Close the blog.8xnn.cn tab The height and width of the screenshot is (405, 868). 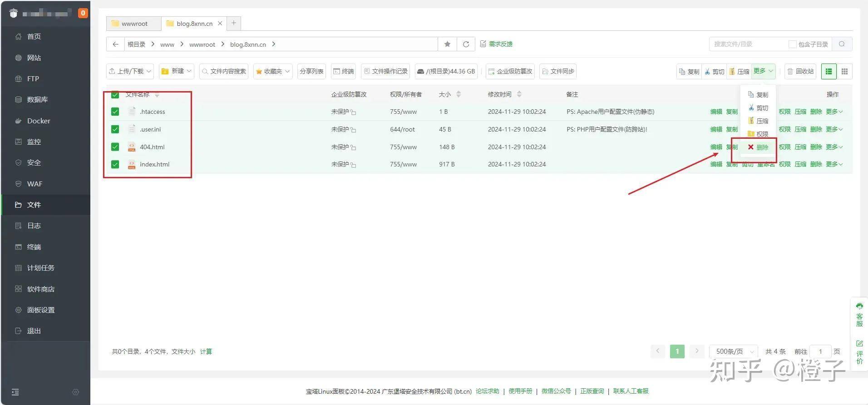click(x=220, y=23)
